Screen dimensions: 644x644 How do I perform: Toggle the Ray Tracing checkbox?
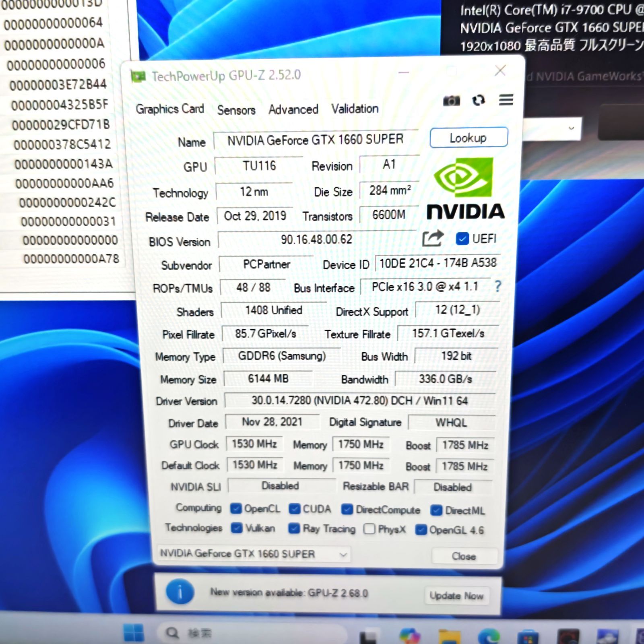pos(294,528)
